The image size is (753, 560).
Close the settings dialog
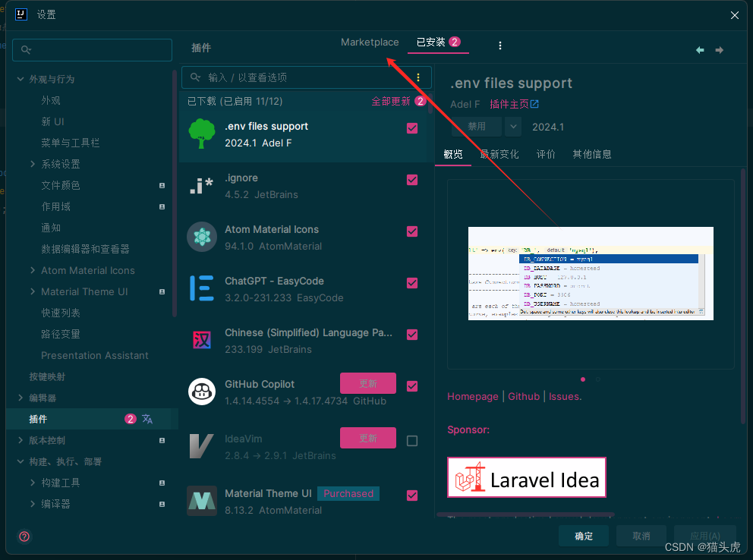click(x=734, y=15)
